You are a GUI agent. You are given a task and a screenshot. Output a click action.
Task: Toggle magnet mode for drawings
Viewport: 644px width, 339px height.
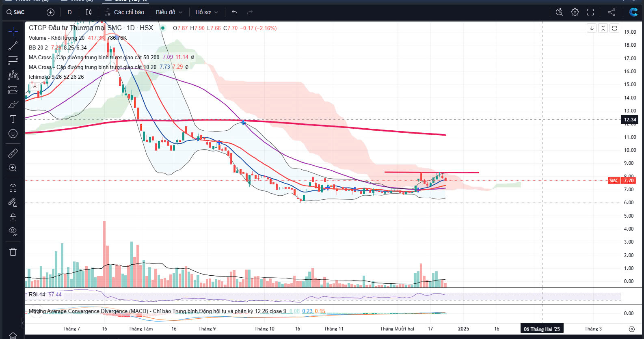click(13, 188)
